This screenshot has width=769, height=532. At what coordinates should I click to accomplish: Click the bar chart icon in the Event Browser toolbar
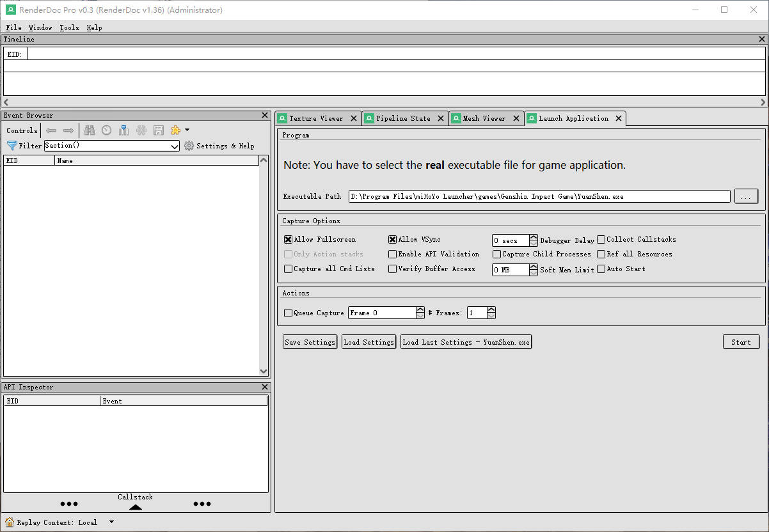[x=124, y=130]
